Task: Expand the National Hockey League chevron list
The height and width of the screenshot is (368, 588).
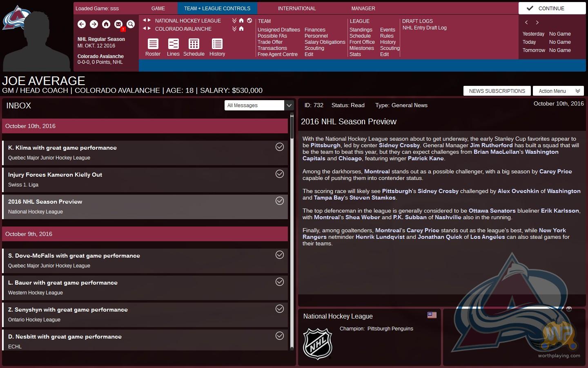Action: (234, 20)
